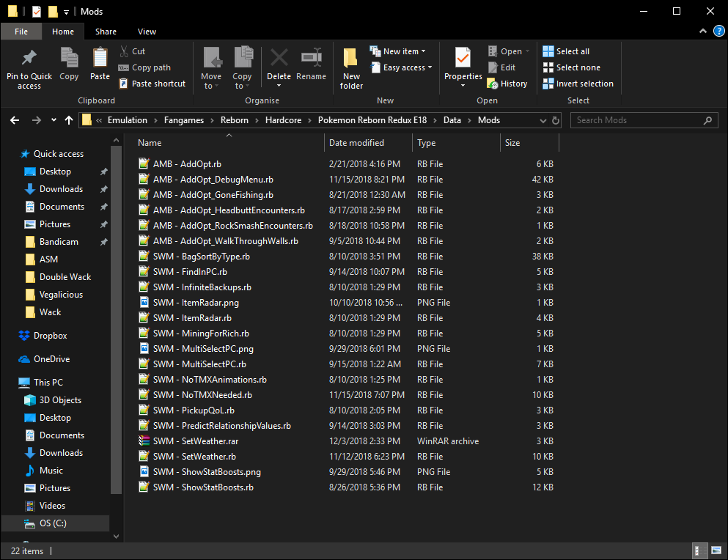Viewport: 728px width, 560px height.
Task: Collapse the ribbon with the chevron
Action: [x=703, y=31]
